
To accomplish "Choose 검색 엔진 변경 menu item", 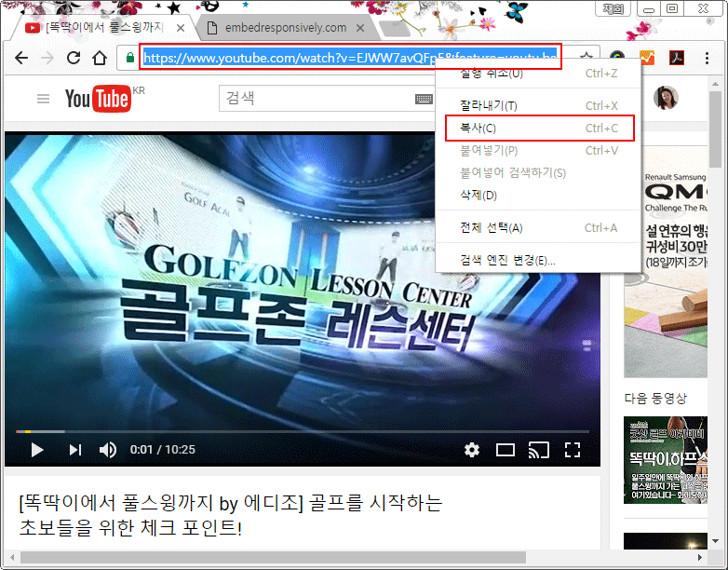I will tap(539, 260).
